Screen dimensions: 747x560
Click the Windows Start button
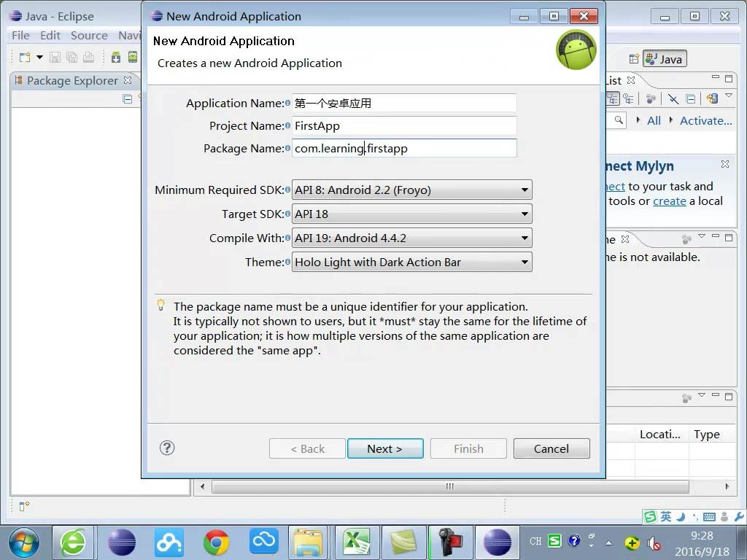pos(24,542)
